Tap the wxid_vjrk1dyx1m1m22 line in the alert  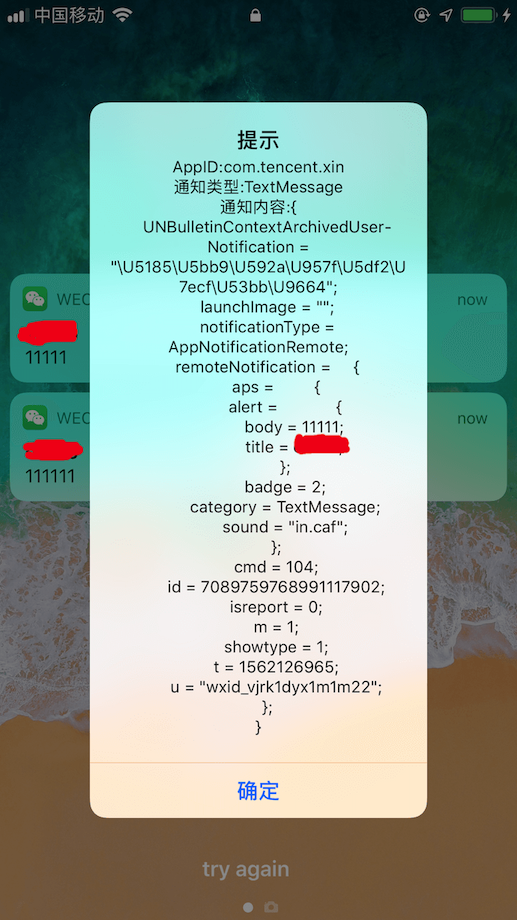point(276,687)
